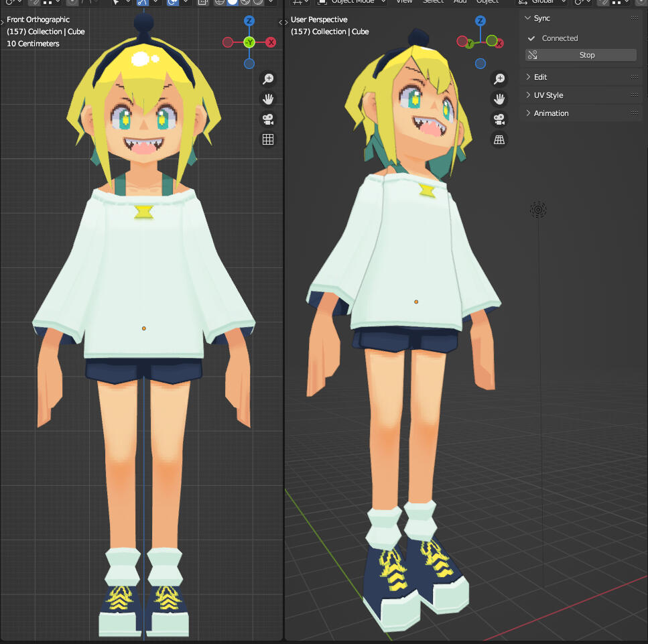Switch orthographic grid icon in left viewport

(268, 139)
